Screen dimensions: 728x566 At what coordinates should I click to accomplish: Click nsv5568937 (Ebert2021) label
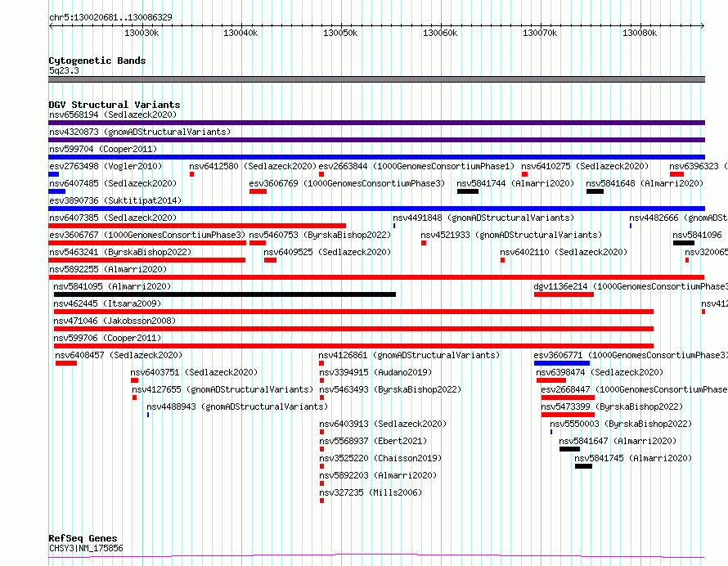tap(373, 441)
